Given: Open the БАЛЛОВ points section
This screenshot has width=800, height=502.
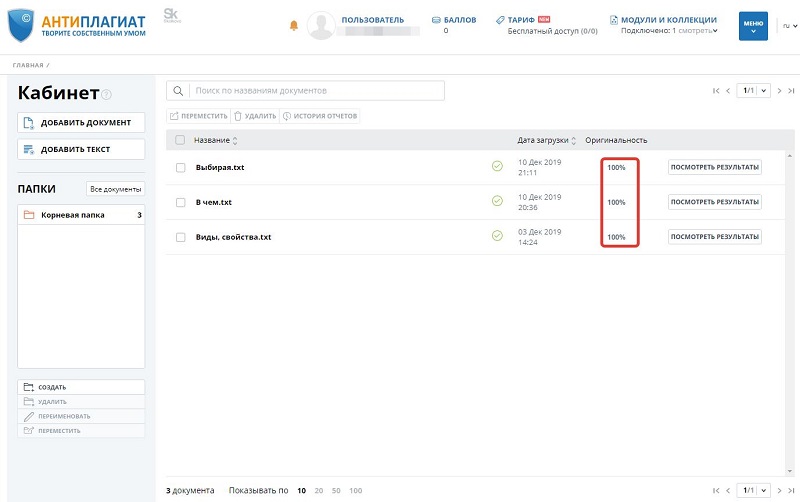Looking at the screenshot, I should (x=454, y=20).
